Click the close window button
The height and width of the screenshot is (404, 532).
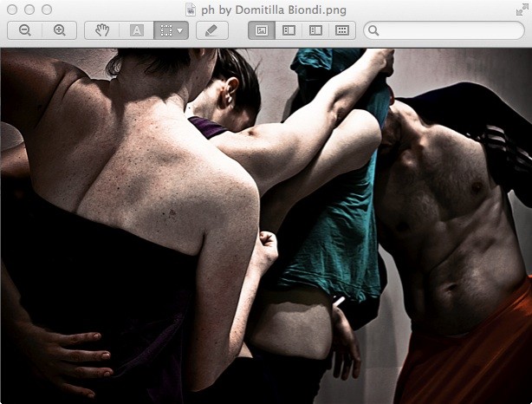pos(12,10)
